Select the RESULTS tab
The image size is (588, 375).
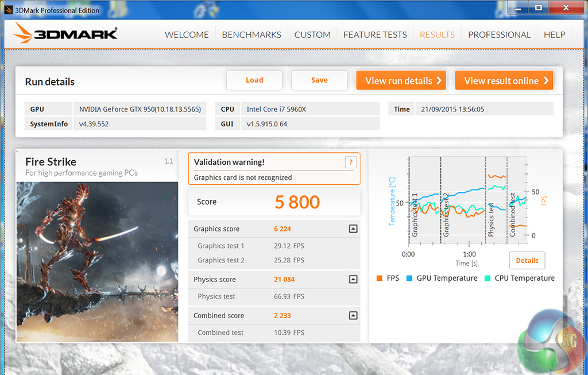click(437, 35)
